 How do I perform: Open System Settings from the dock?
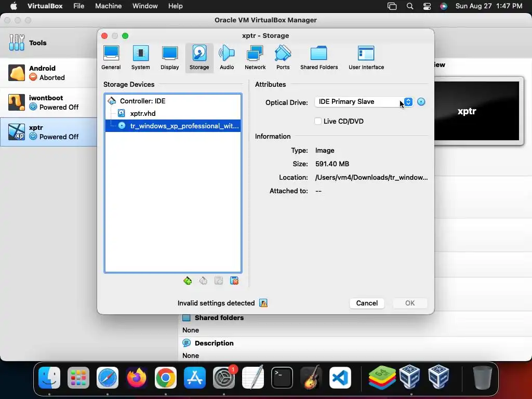224,378
